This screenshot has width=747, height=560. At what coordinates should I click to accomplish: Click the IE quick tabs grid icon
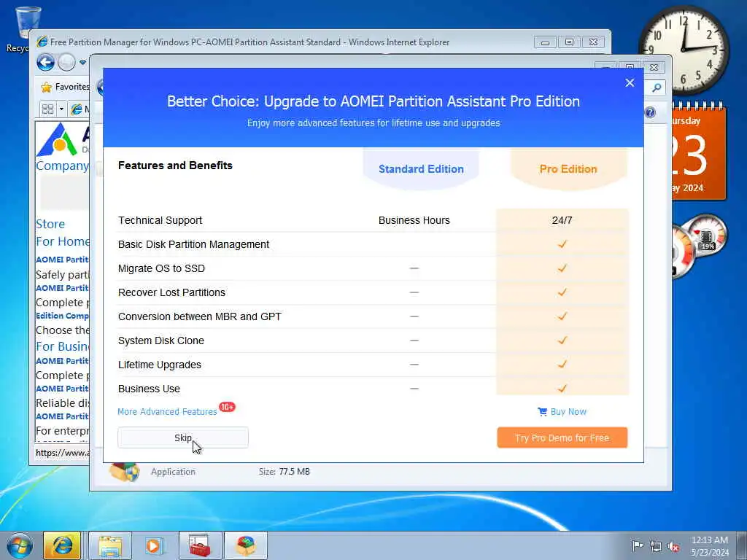point(47,109)
